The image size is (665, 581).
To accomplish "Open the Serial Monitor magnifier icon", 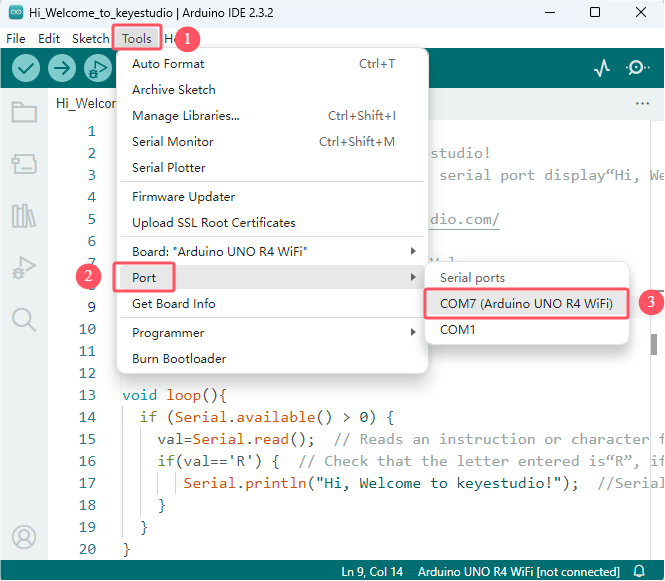I will (x=637, y=67).
